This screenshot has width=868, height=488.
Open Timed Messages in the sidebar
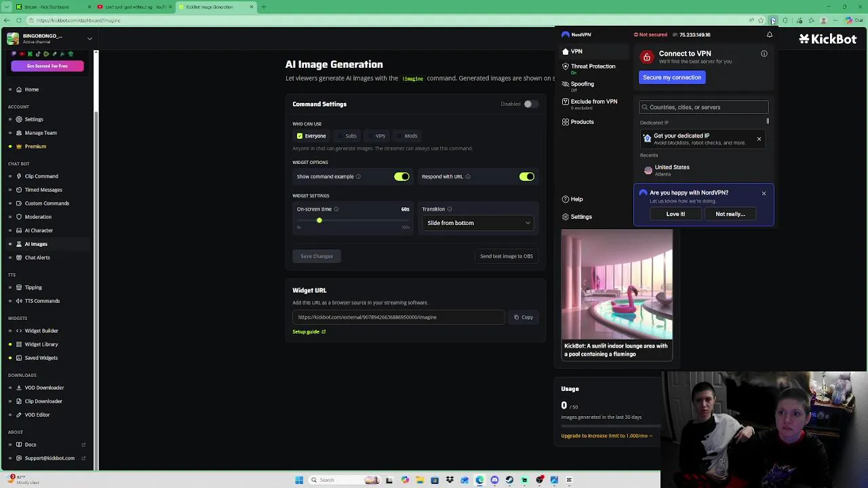tap(43, 190)
